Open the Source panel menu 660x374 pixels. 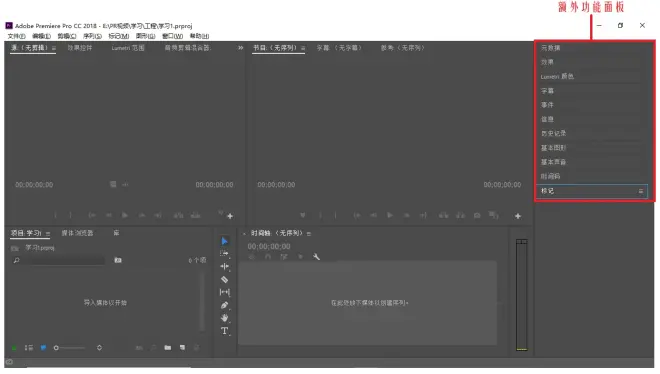tap(54, 48)
